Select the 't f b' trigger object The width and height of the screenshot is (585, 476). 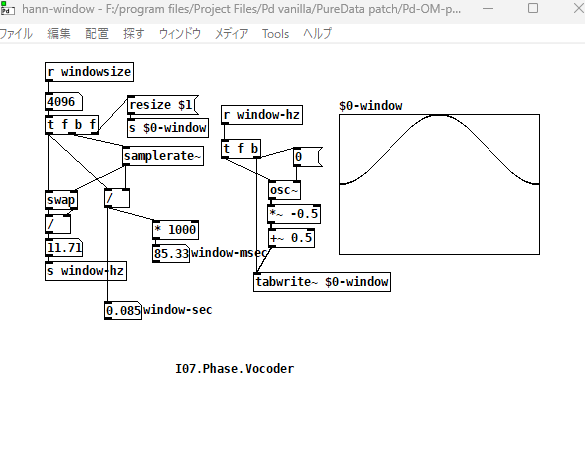[241, 149]
